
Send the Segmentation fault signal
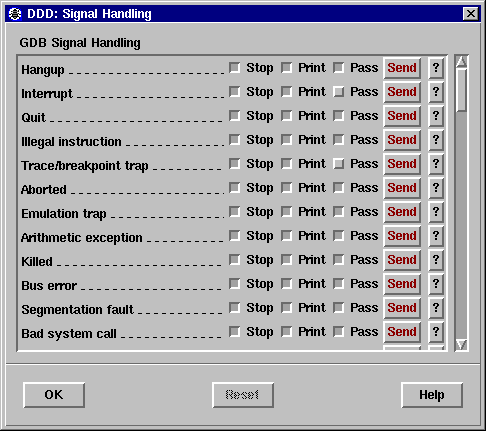pyautogui.click(x=402, y=308)
